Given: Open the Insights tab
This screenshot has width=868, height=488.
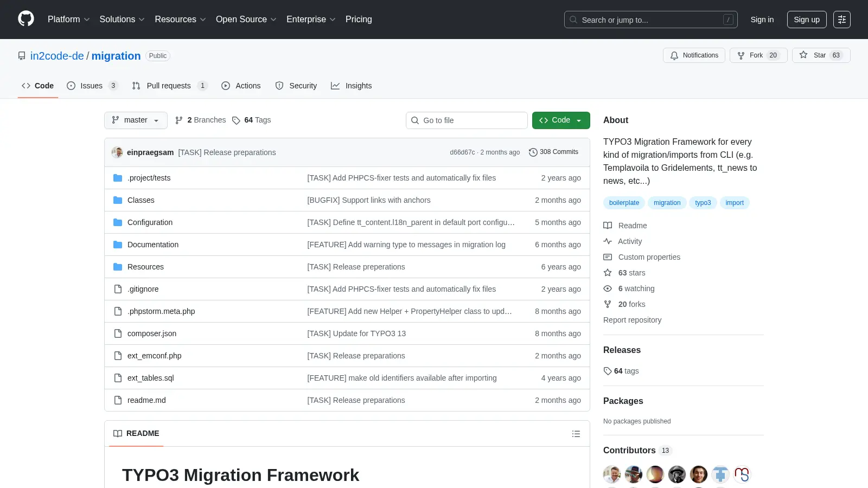Looking at the screenshot, I should tap(352, 86).
